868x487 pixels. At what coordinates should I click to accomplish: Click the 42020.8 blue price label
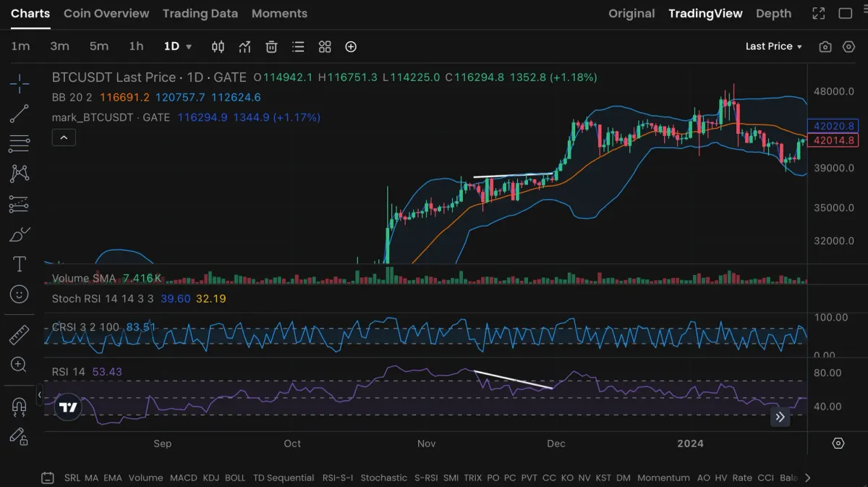(833, 126)
